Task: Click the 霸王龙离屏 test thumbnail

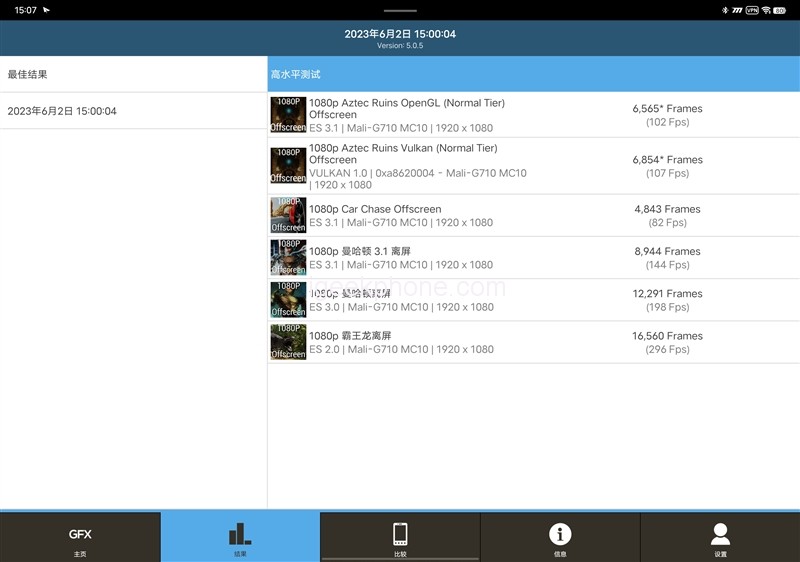Action: pos(288,342)
